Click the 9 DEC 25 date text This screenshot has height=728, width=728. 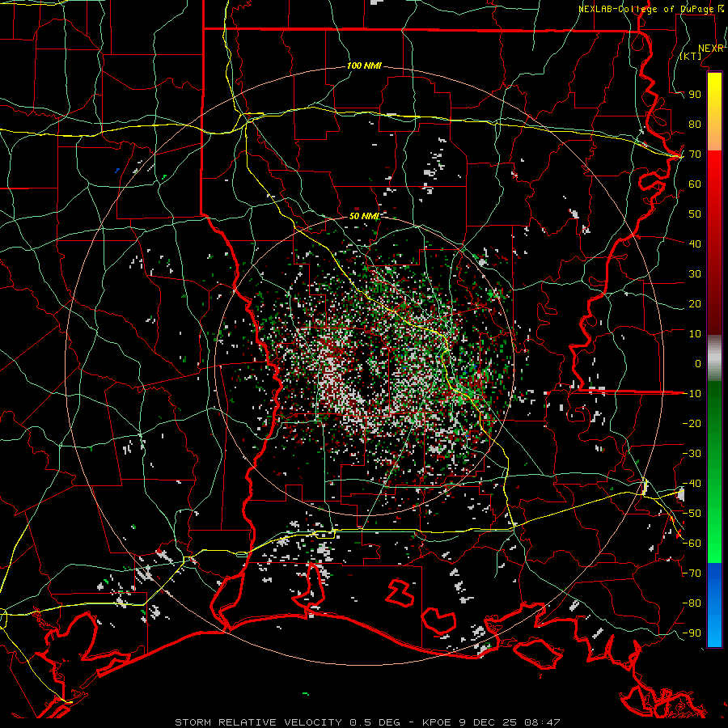[487, 722]
